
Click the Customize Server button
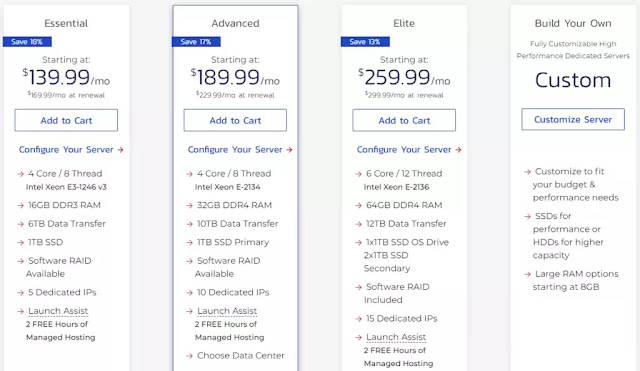(x=573, y=119)
